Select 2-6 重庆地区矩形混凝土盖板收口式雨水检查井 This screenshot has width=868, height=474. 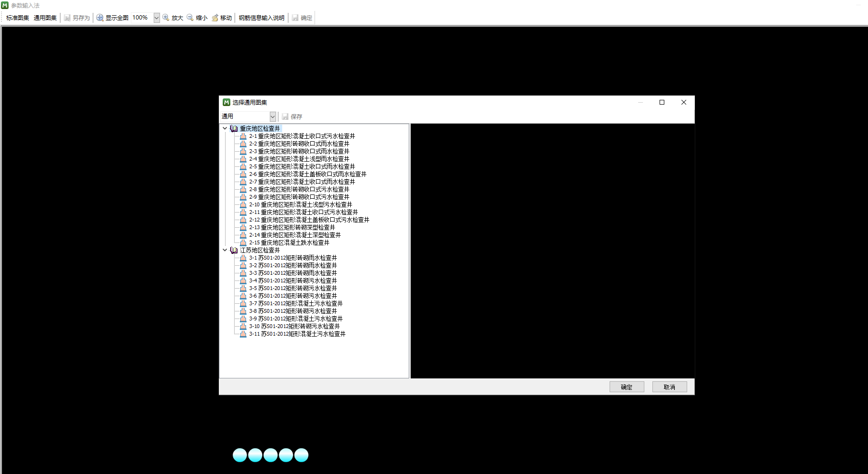point(307,174)
